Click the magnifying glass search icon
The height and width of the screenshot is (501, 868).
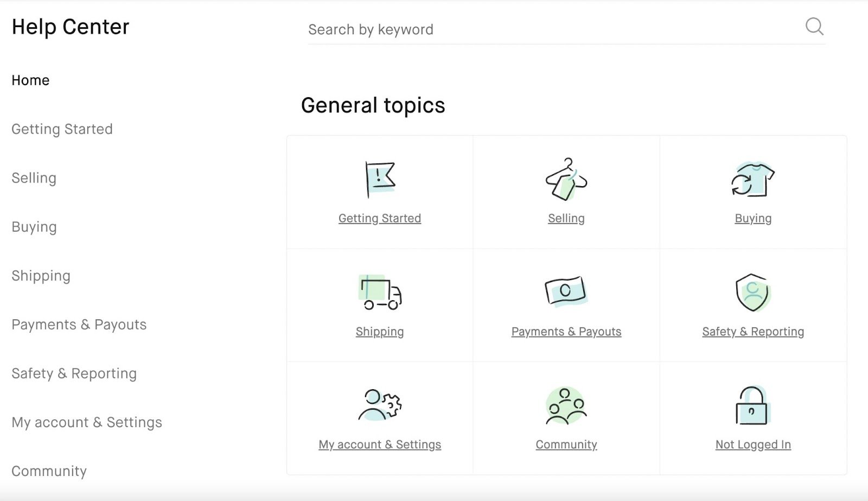click(814, 27)
